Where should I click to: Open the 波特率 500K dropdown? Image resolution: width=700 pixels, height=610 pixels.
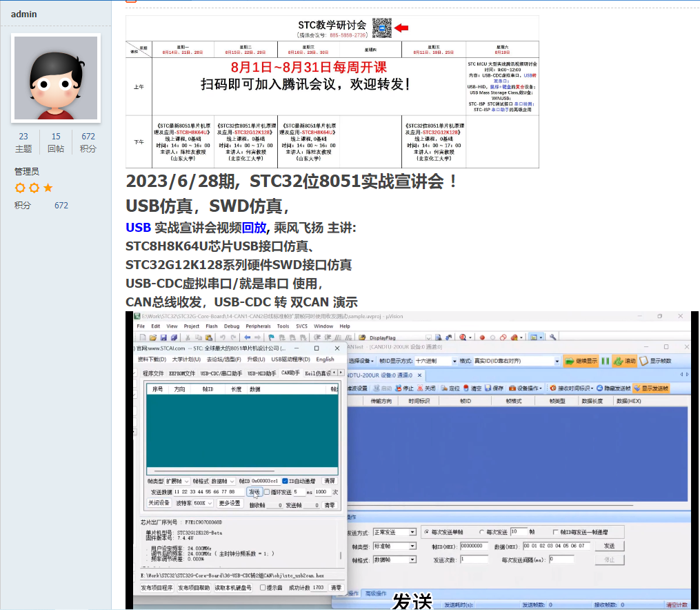click(x=203, y=504)
